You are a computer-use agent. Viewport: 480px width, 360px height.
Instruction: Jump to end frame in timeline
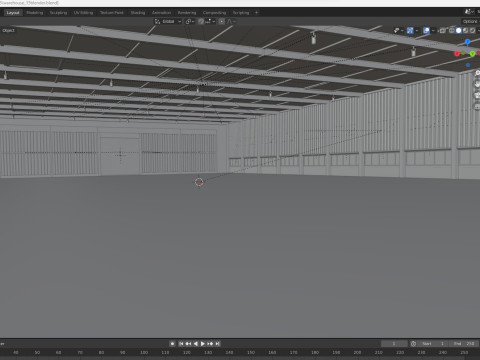pos(217,344)
